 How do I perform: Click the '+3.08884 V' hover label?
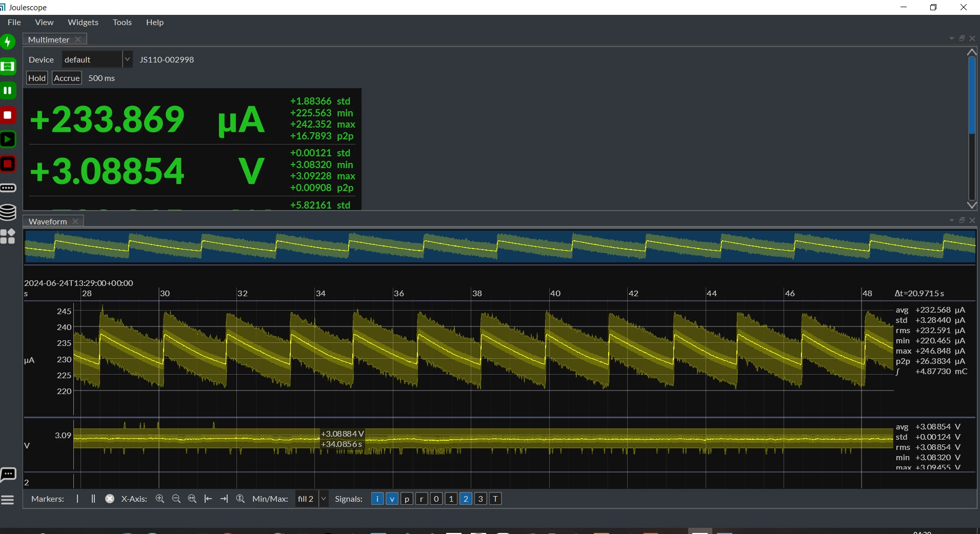click(342, 434)
